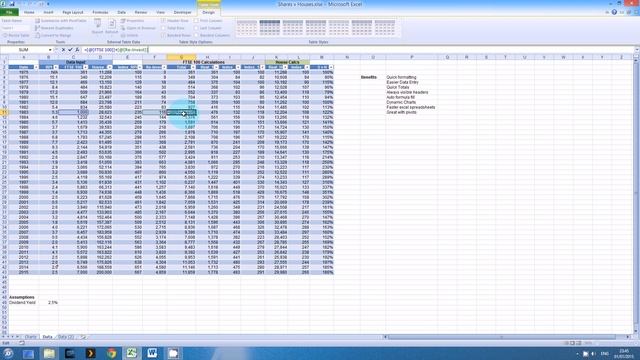This screenshot has height=360, width=640.
Task: Click the volume icon in system tray
Action: 593,353
